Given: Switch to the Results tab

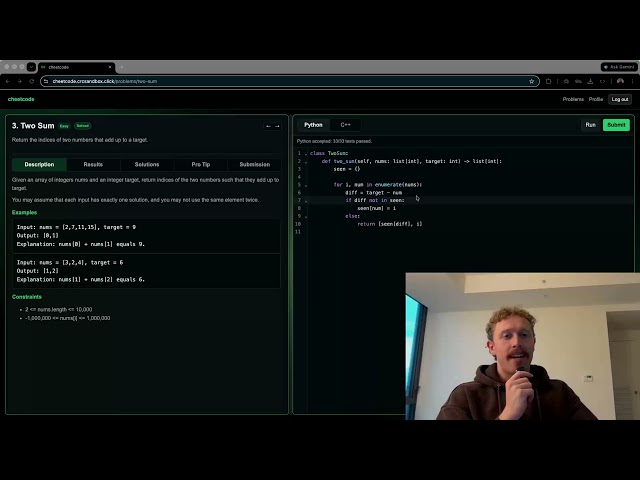Looking at the screenshot, I should 93,164.
